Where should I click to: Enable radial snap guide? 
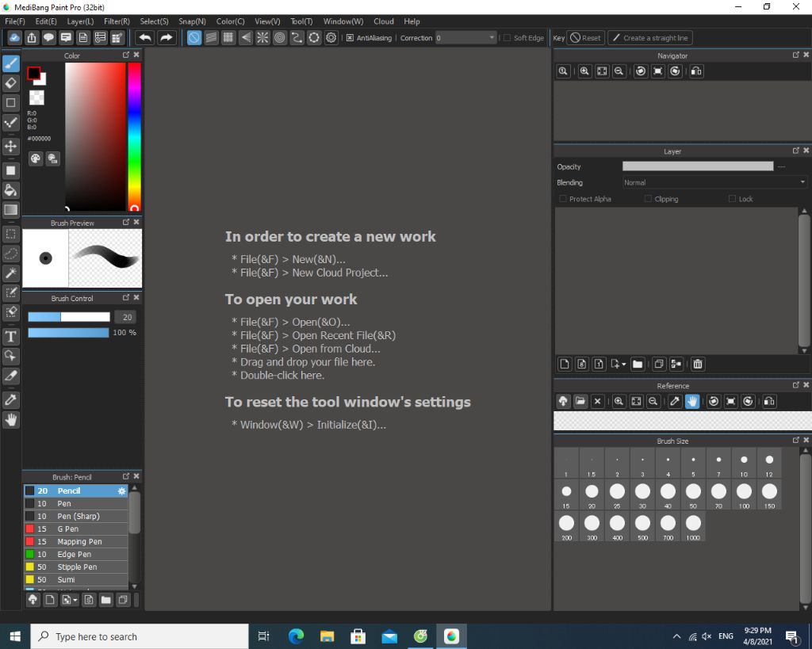tap(262, 38)
